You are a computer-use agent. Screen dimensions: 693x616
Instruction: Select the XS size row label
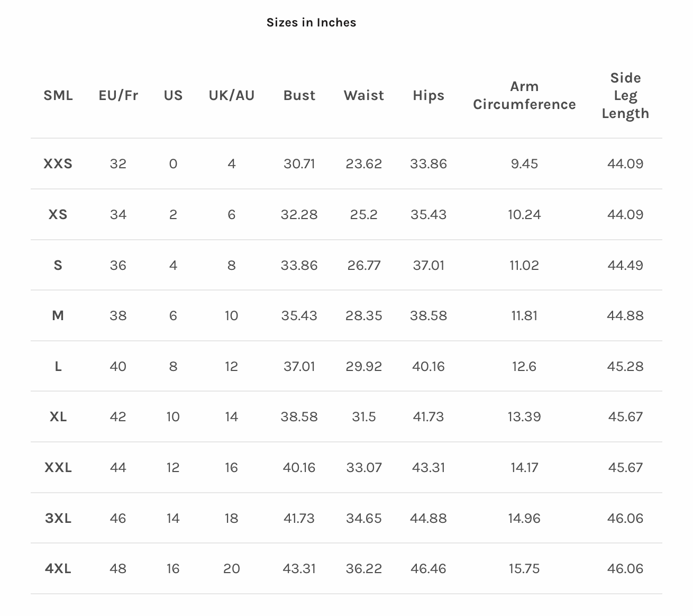coord(58,214)
